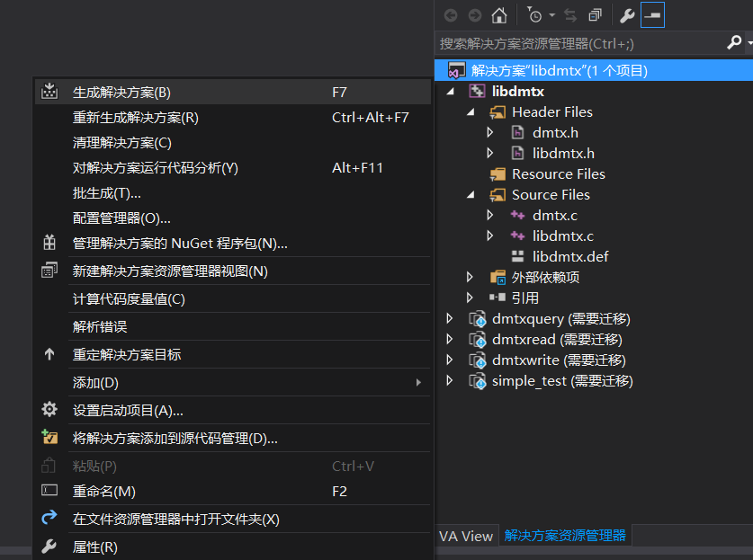Click the Sync with Active Document icon
753x560 pixels.
point(570,14)
